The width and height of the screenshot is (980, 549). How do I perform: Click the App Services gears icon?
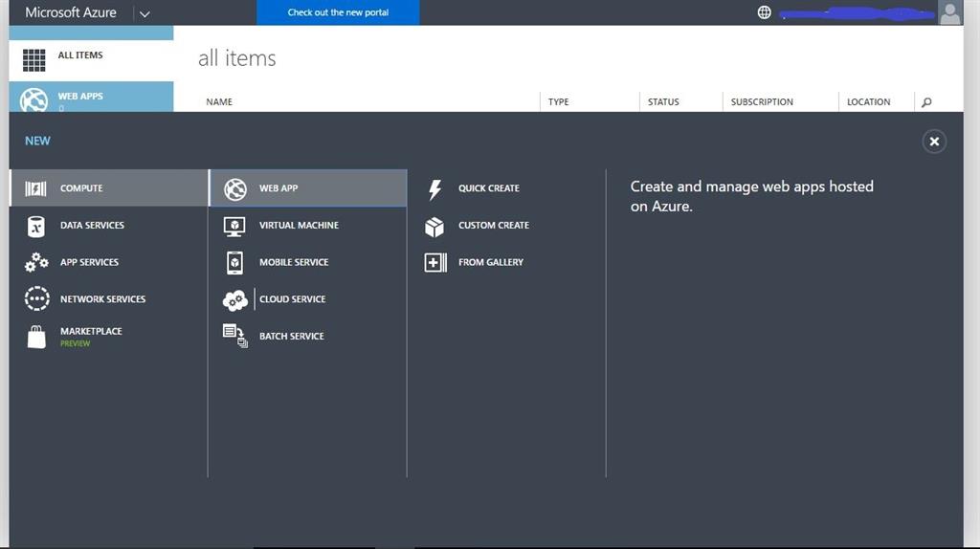36,262
